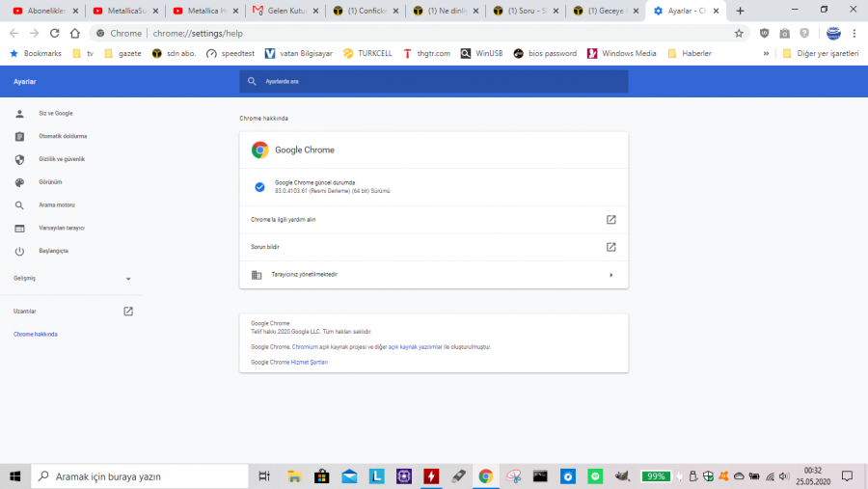Open the tv bookmark folder

click(83, 54)
